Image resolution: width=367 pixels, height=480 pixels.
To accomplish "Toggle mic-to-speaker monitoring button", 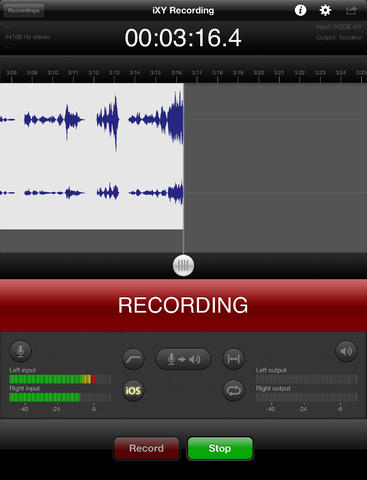I will 183,359.
